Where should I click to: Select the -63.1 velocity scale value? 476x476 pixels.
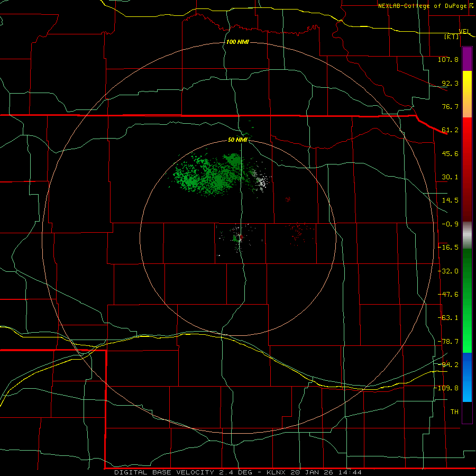(x=448, y=318)
